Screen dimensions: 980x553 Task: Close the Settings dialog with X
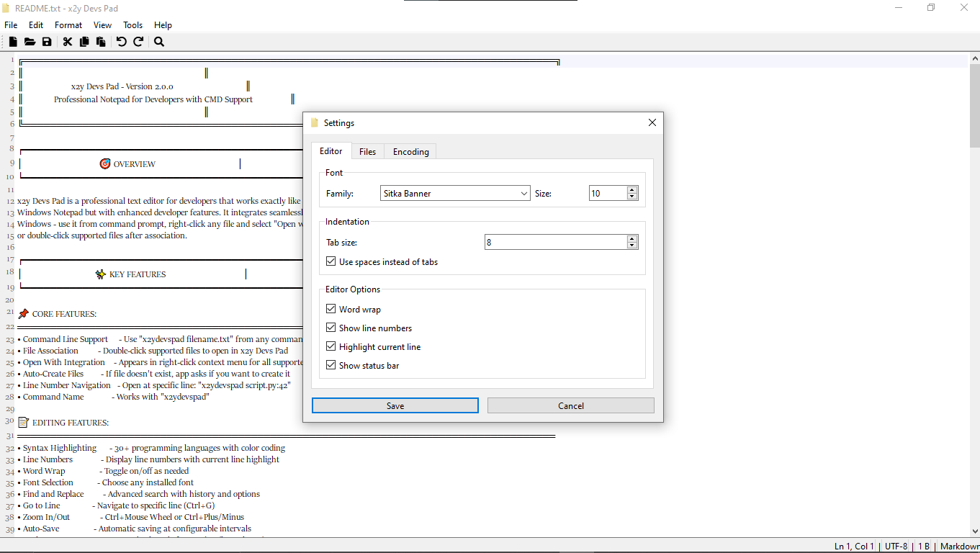(x=652, y=122)
